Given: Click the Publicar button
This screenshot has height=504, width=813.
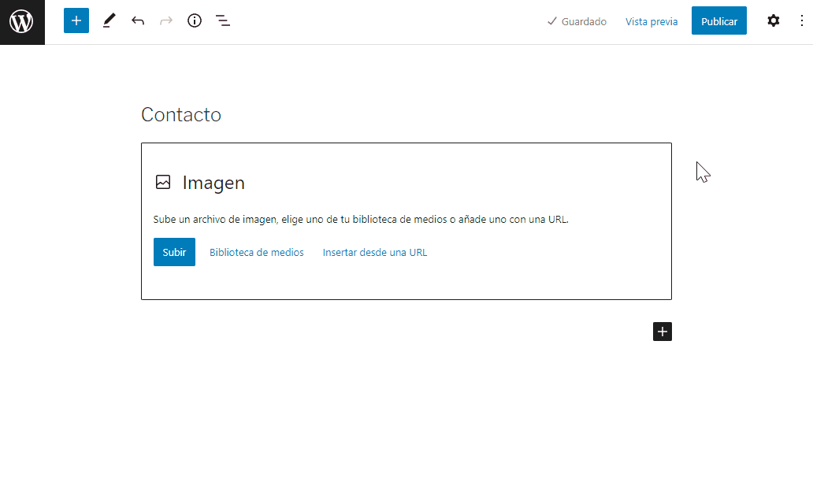Looking at the screenshot, I should [x=718, y=20].
